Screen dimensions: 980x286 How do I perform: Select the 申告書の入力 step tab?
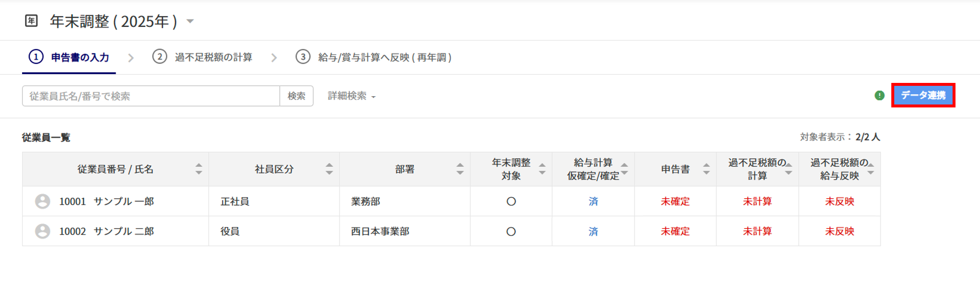(x=70, y=57)
